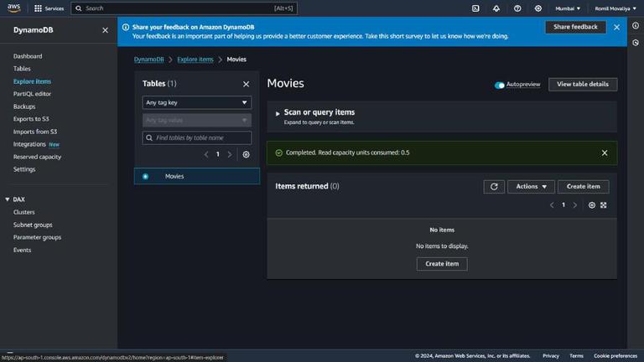Refresh the returned items list
The width and height of the screenshot is (644, 362).
(x=494, y=186)
